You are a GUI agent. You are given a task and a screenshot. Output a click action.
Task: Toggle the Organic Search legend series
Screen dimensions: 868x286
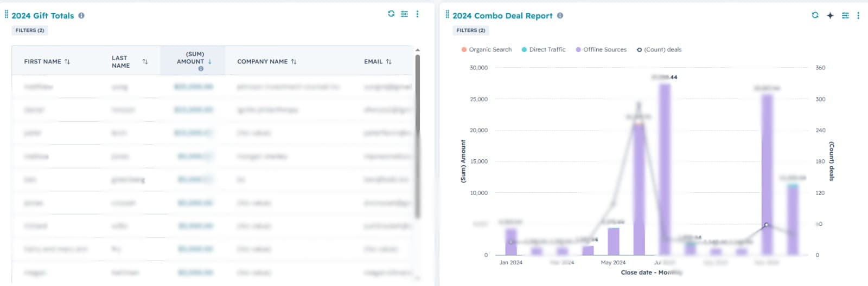[487, 49]
